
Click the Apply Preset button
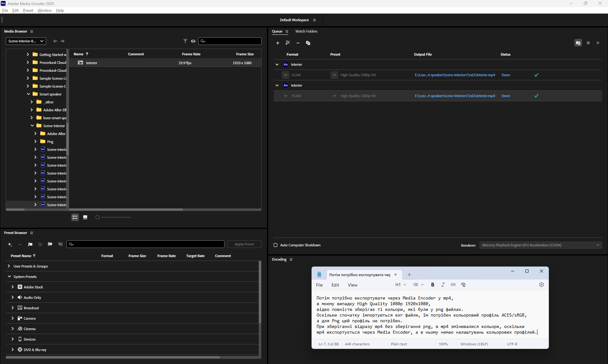coord(244,244)
